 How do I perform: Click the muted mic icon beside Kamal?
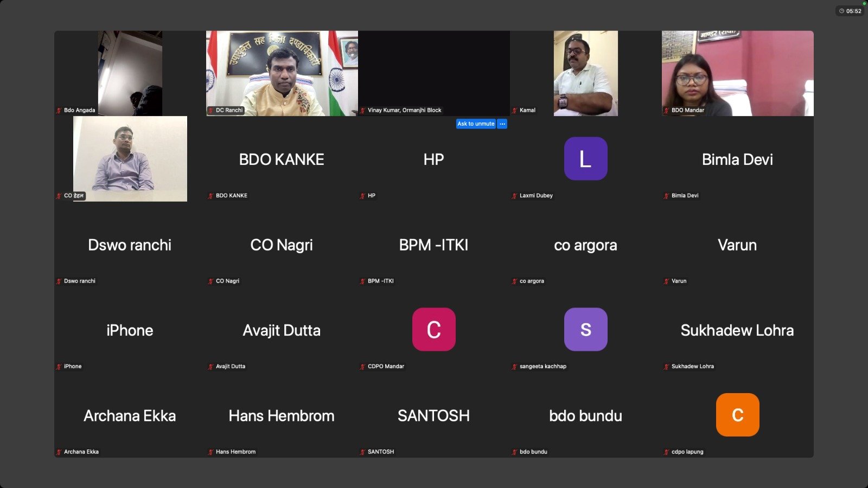tap(515, 111)
